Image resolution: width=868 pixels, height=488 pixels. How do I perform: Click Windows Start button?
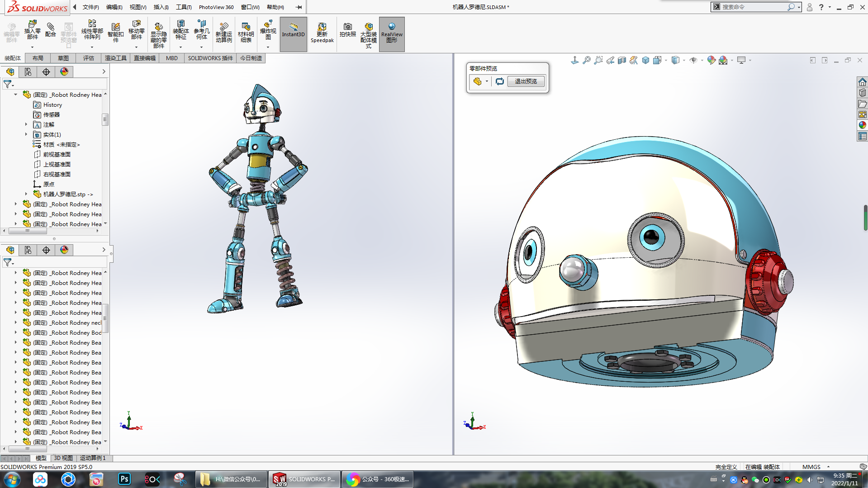pyautogui.click(x=12, y=479)
